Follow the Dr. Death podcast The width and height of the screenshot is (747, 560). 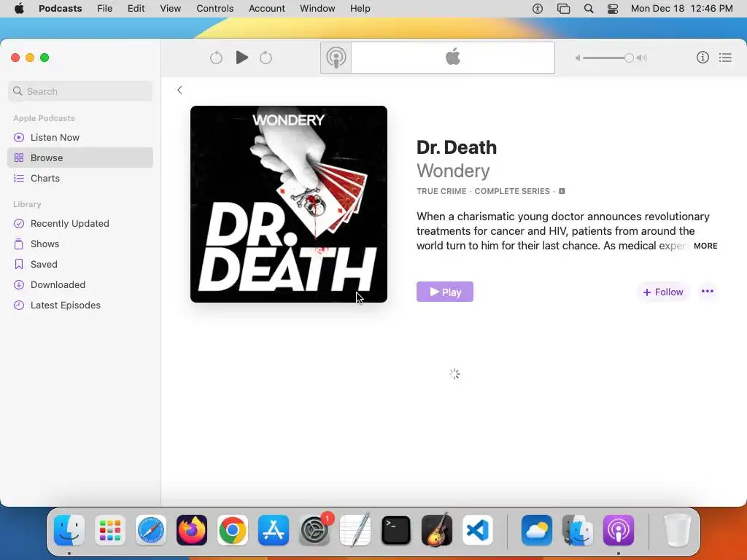coord(662,292)
